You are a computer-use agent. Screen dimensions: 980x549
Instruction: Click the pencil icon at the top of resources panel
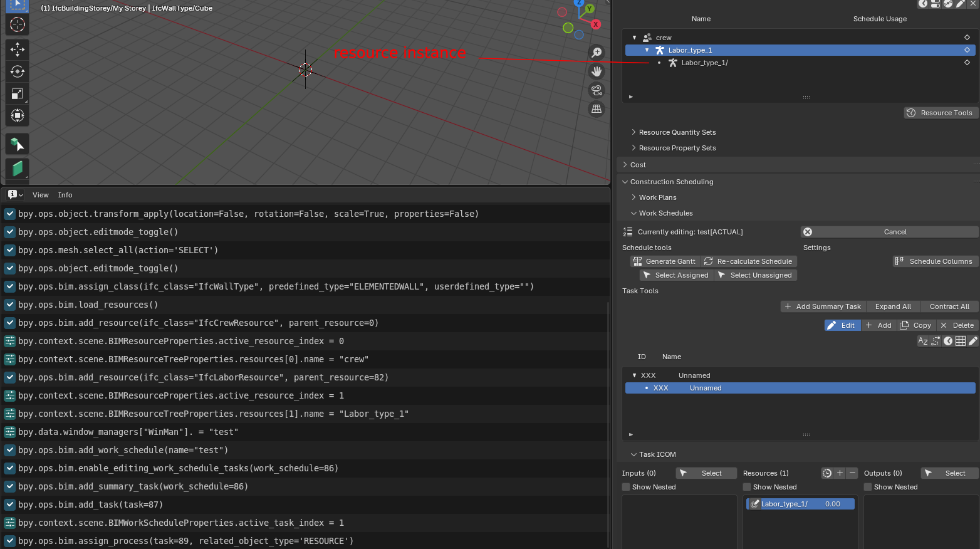pos(961,3)
